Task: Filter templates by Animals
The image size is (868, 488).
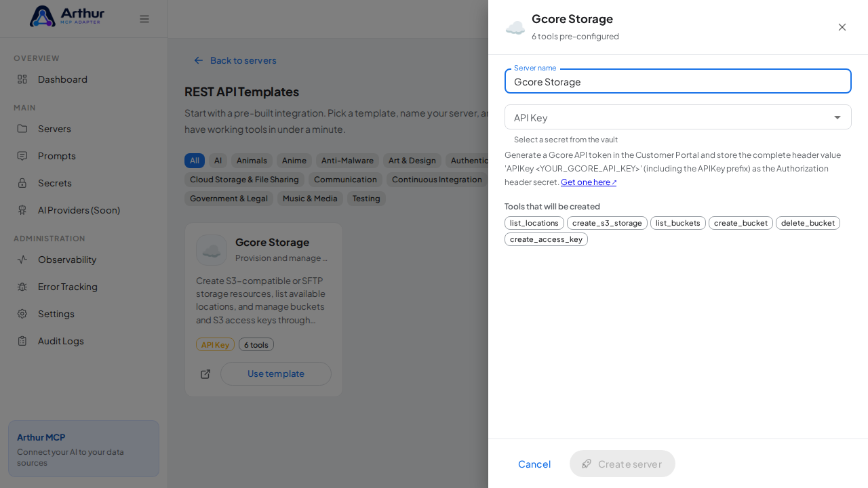Action: coord(252,161)
